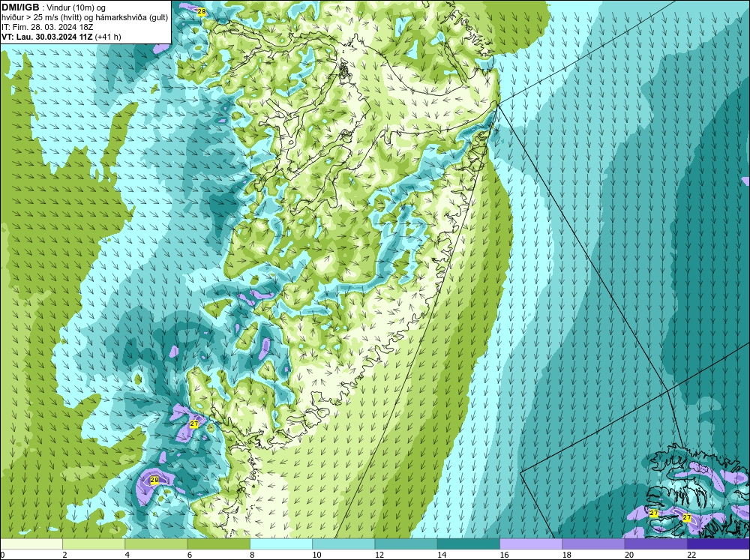This screenshot has width=750, height=560.
Task: Click the legend scale value '22'
Action: [x=691, y=555]
